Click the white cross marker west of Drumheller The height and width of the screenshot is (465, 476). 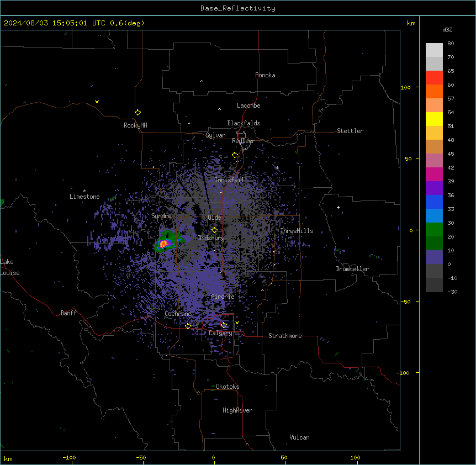pos(338,207)
